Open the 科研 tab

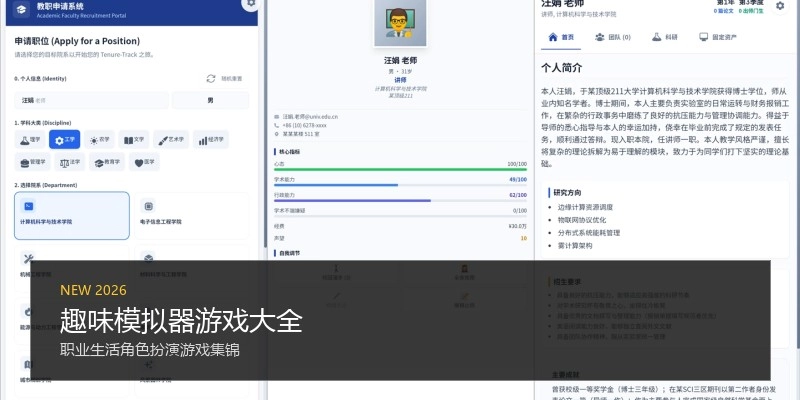point(665,37)
